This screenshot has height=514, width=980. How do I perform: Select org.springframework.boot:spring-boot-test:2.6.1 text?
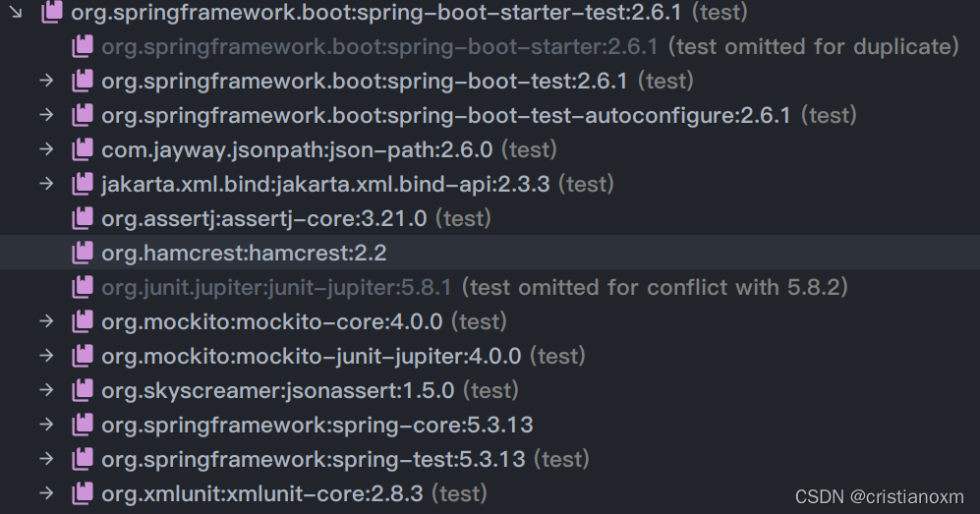(x=365, y=81)
